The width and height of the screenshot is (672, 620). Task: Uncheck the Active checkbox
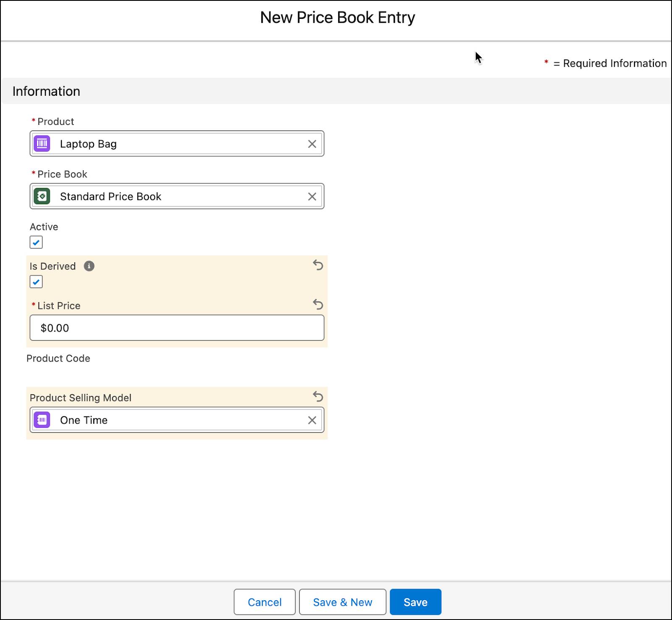(36, 243)
